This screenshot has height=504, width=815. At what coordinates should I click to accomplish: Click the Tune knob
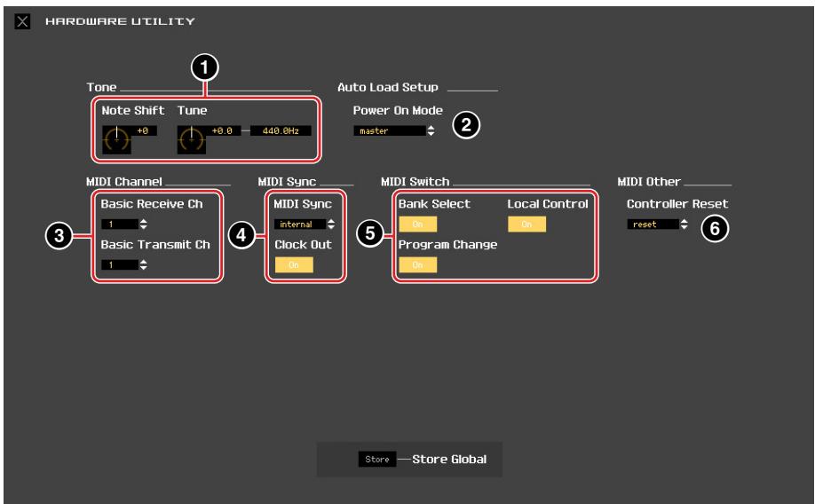point(191,139)
